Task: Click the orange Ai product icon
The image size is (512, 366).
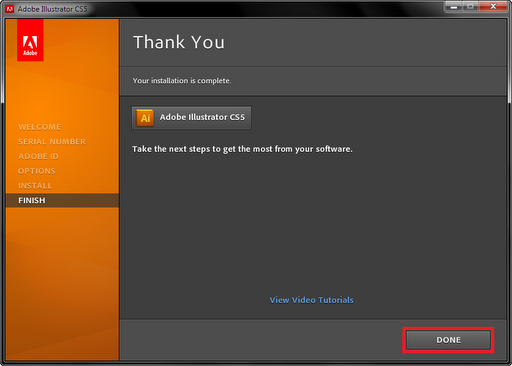Action: 145,118
